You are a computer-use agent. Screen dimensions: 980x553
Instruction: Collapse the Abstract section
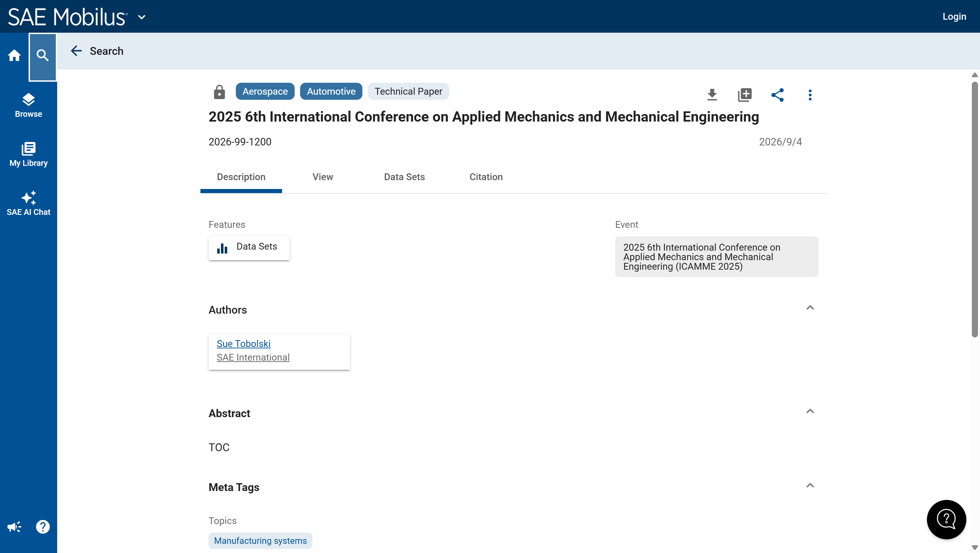[810, 411]
